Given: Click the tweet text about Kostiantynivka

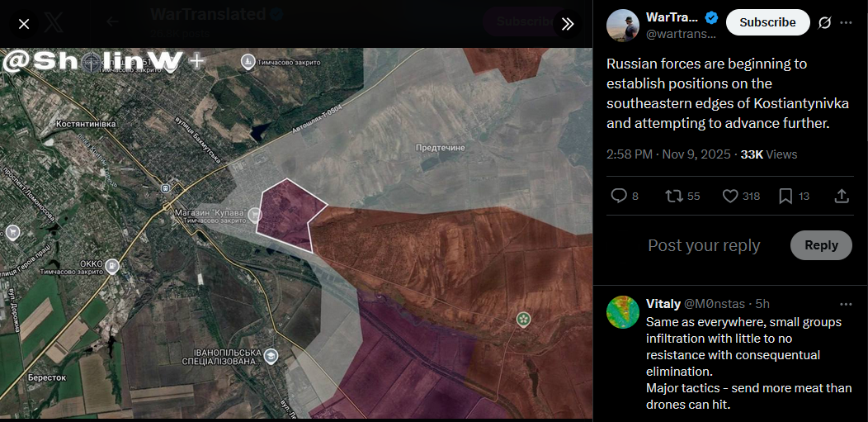Looking at the screenshot, I should tap(728, 93).
